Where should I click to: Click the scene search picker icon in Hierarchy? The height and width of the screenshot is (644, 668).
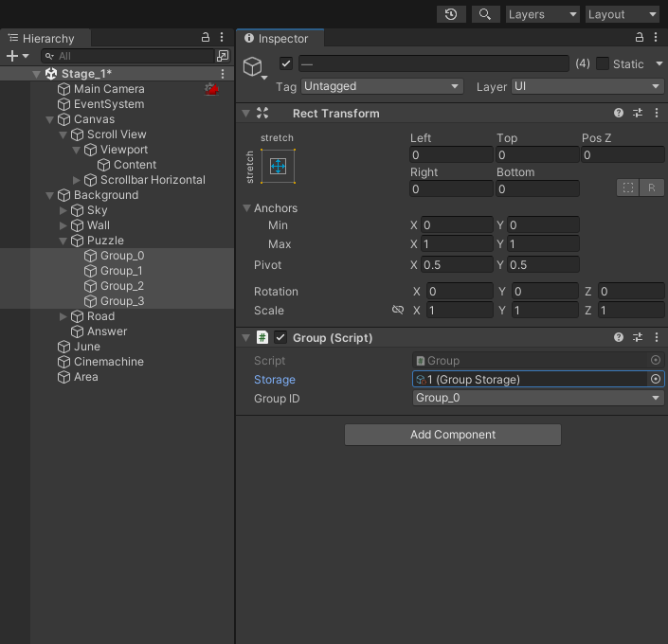(223, 56)
